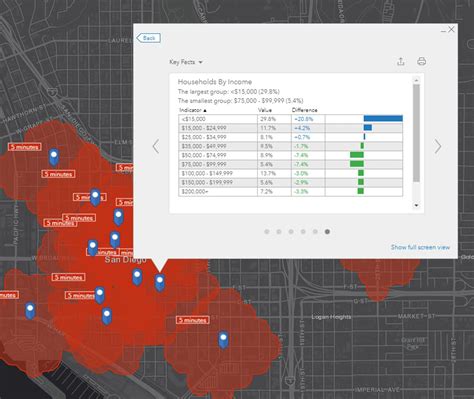Select the $15,000 - $24,999 row
The height and width of the screenshot is (399, 474).
(290, 128)
